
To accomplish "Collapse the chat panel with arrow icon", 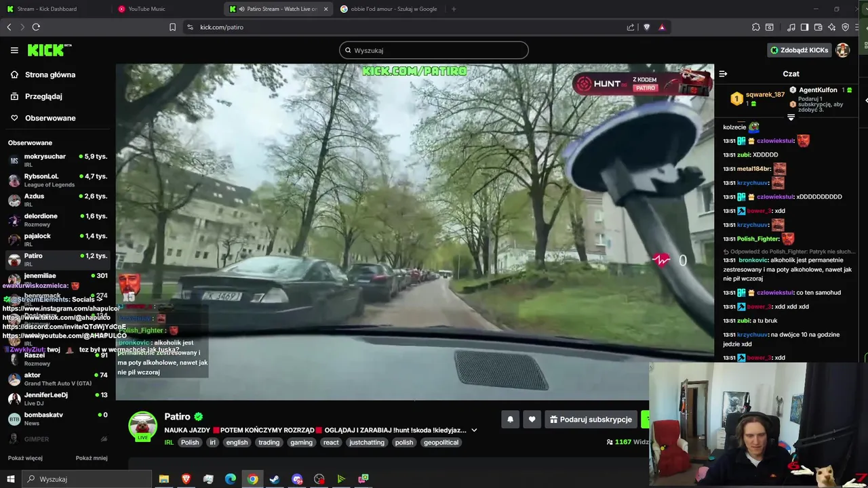I will pos(723,74).
